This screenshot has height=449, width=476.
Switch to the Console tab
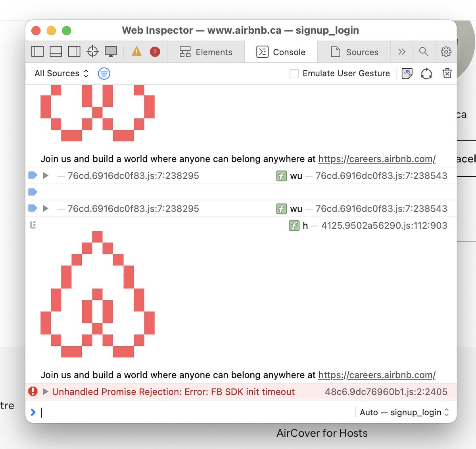click(281, 52)
